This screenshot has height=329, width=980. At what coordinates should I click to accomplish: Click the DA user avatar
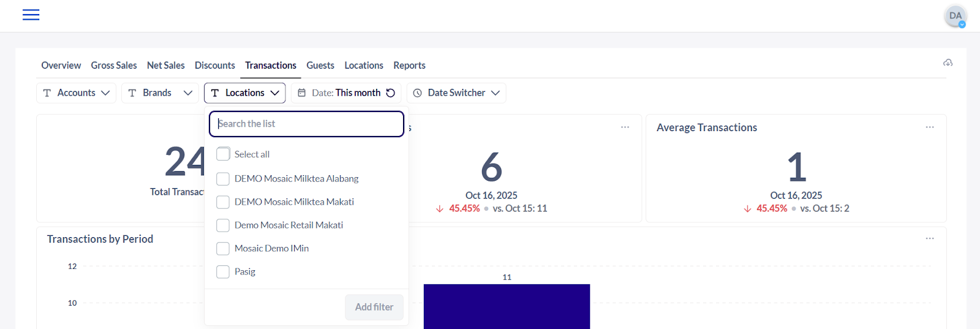click(x=955, y=16)
